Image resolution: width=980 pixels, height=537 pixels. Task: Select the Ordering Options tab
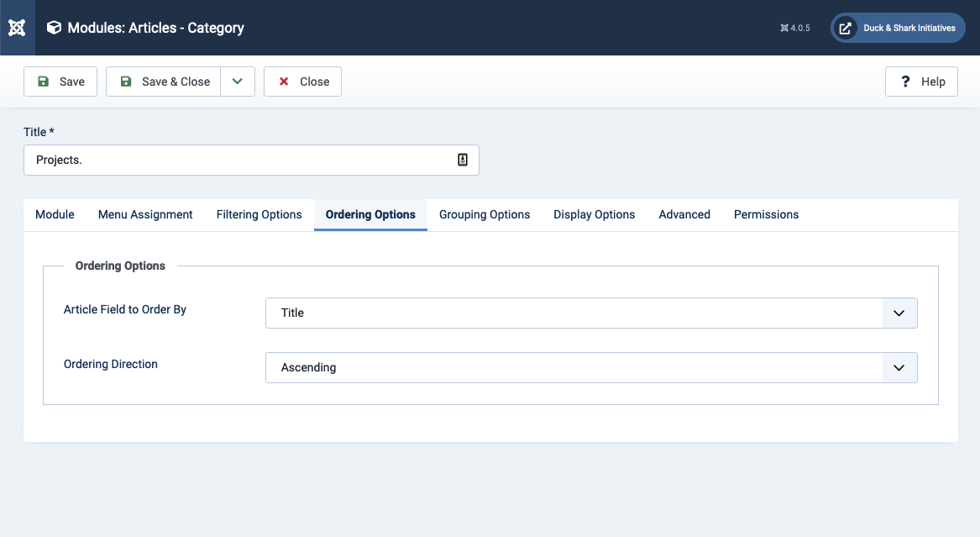point(370,214)
